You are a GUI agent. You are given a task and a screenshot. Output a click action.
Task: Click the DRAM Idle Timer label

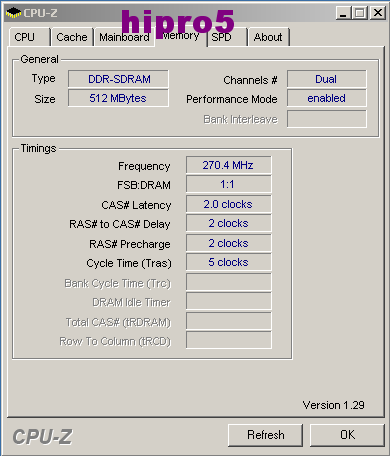131,302
